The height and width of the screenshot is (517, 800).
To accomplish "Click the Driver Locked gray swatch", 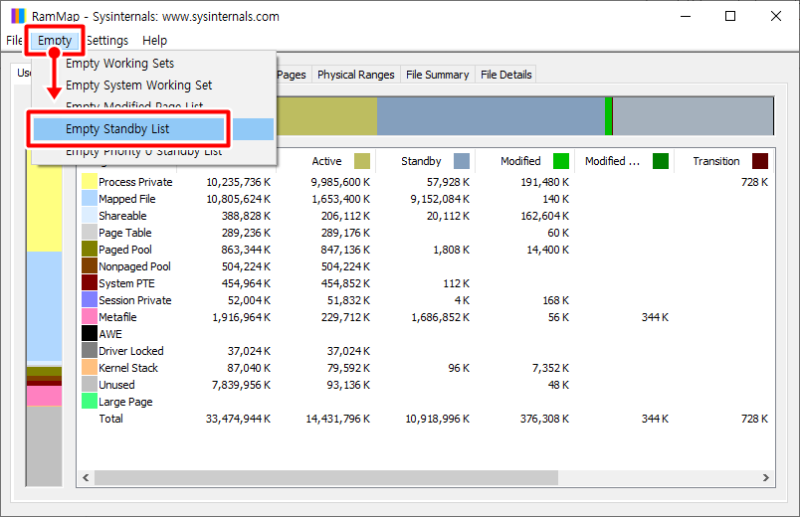I will coord(89,350).
